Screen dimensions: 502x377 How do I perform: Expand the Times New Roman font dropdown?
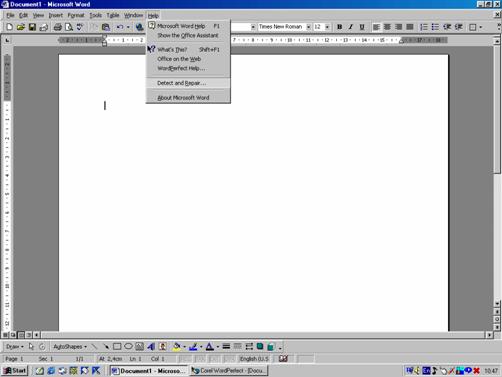tap(308, 27)
